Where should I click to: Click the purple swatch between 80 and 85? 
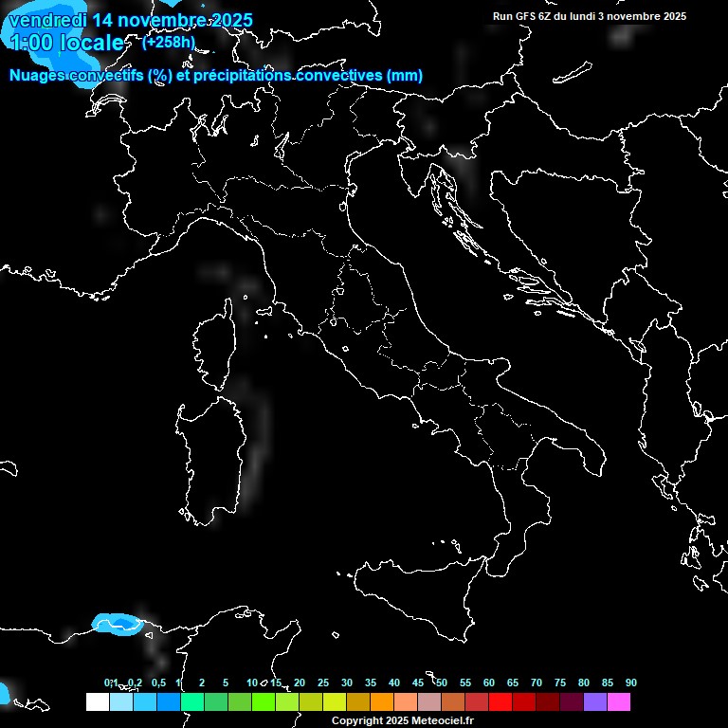tap(595, 701)
